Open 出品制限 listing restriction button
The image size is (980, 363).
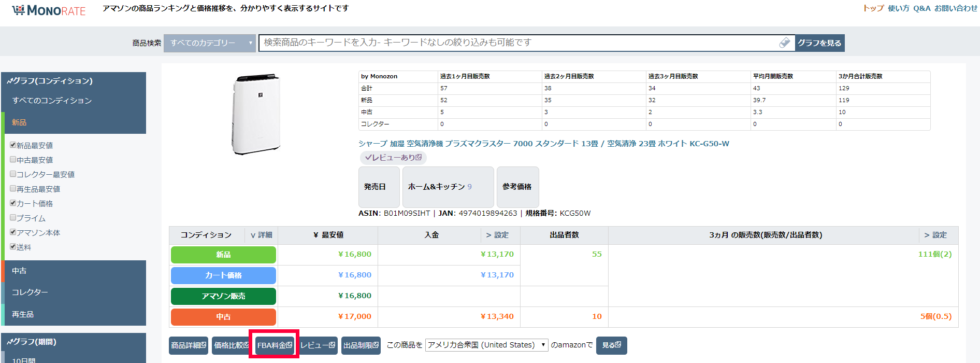pyautogui.click(x=361, y=345)
